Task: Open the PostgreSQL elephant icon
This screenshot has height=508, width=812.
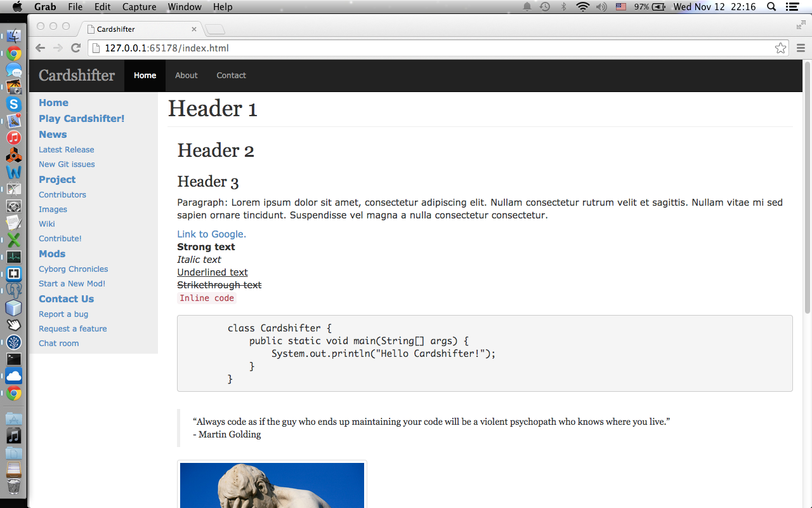Action: coord(14,291)
